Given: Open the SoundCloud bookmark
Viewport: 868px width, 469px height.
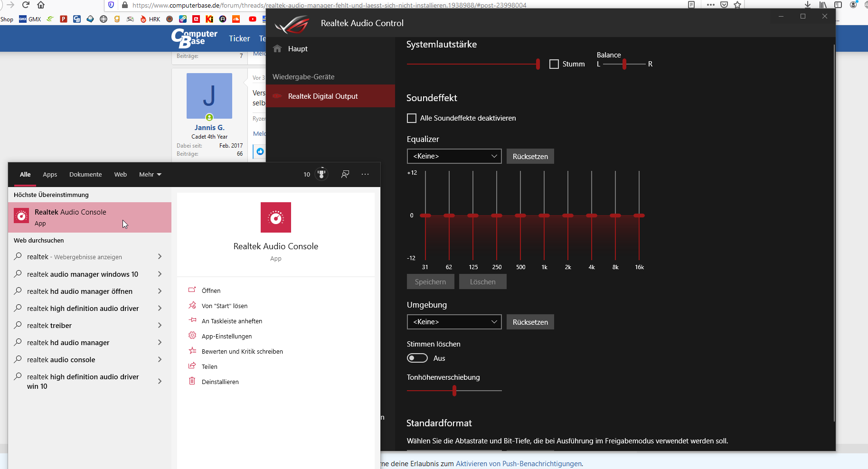Looking at the screenshot, I should pos(236,19).
